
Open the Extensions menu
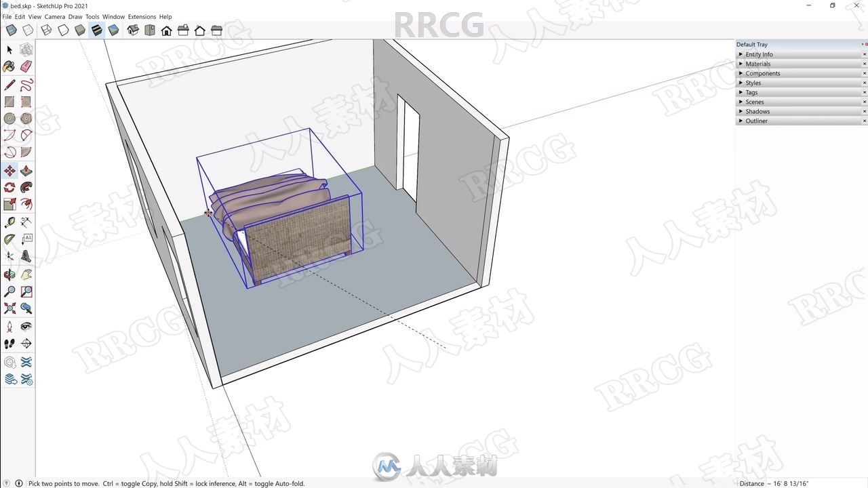click(142, 16)
